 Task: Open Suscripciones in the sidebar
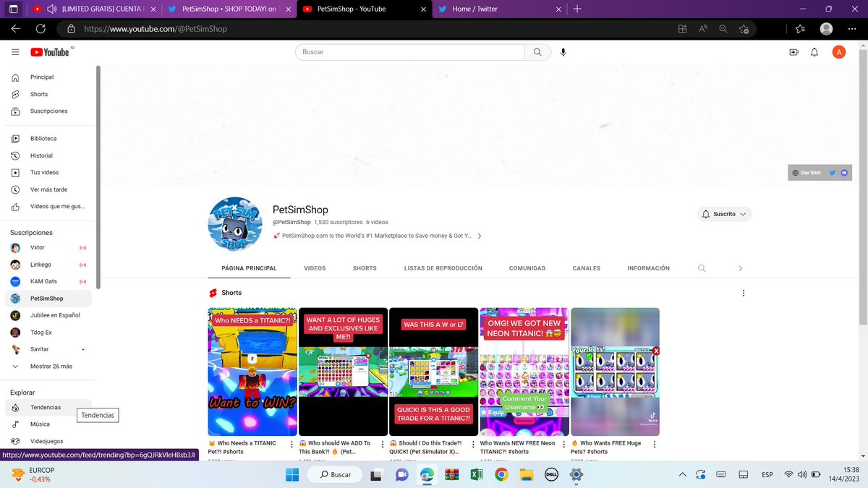coord(48,111)
